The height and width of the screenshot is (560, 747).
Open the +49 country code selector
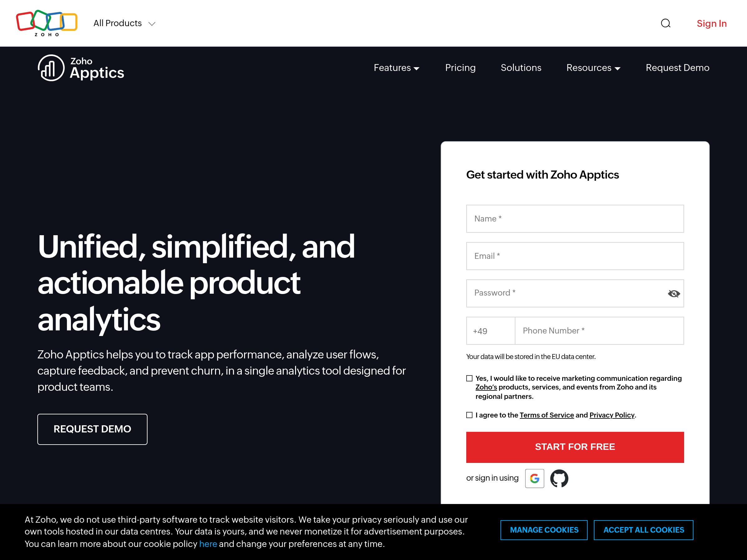click(x=490, y=331)
